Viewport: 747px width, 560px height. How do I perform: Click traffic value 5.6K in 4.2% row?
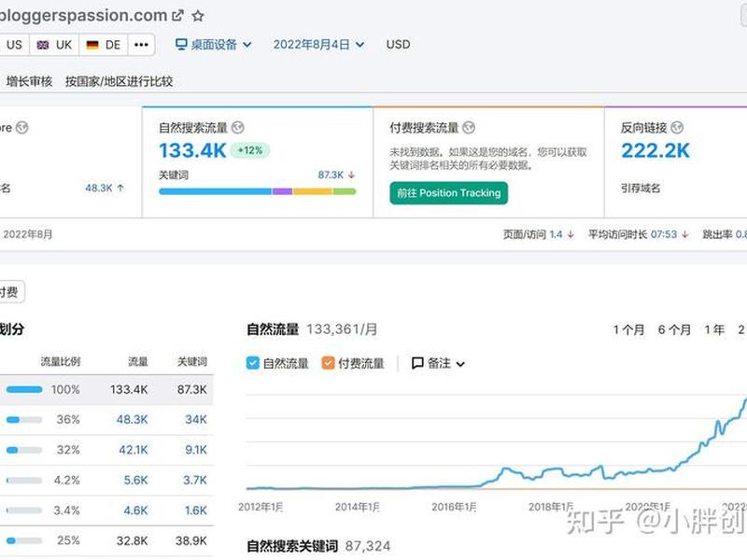(135, 480)
